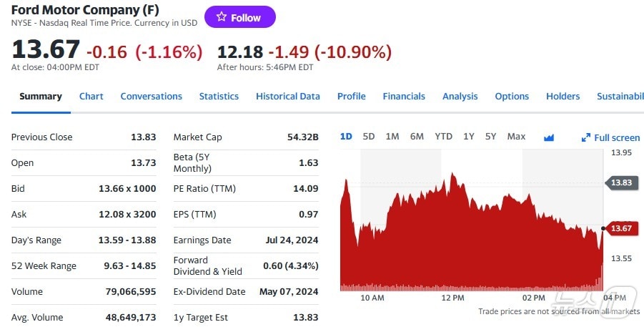
Task: Set chart range to 6M
Action: [417, 137]
